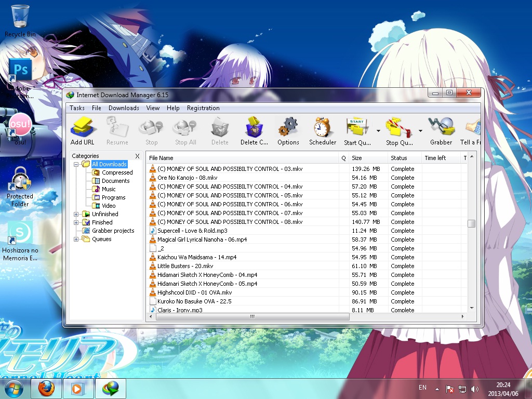Click the Windows Start button
The height and width of the screenshot is (399, 532).
14,389
